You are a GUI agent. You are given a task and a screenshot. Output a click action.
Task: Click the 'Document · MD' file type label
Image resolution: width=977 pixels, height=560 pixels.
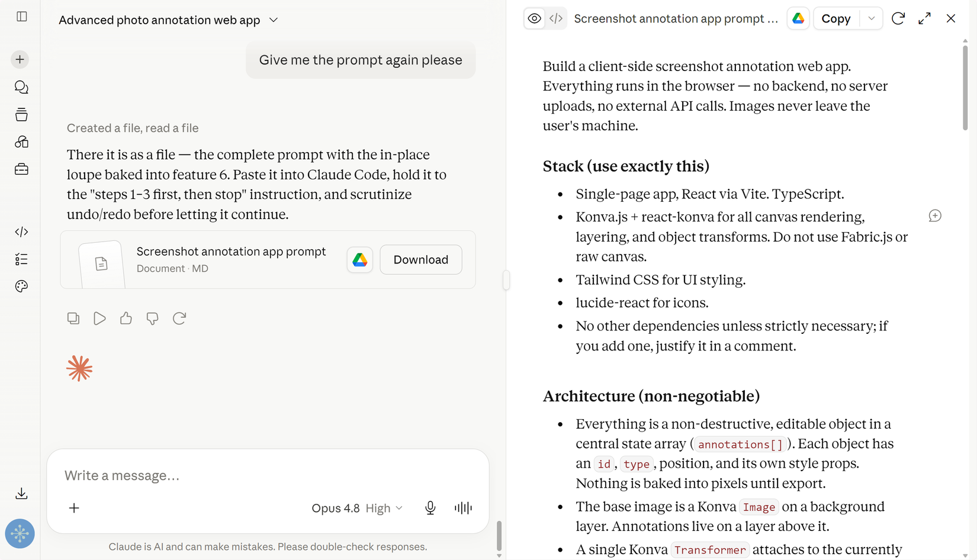pos(172,269)
